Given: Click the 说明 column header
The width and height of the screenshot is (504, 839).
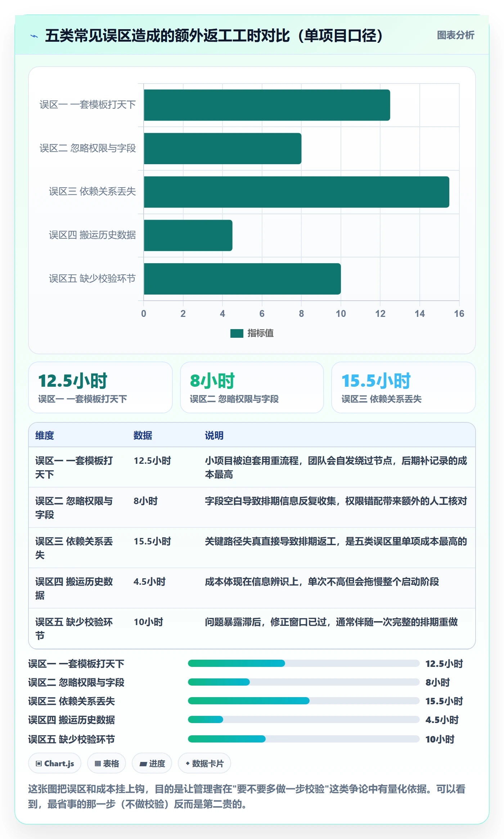Looking at the screenshot, I should pyautogui.click(x=214, y=435).
